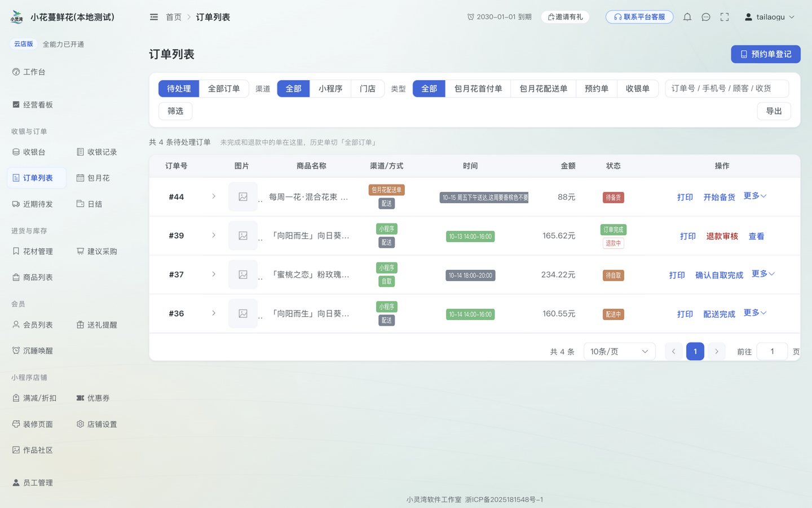Open 更多 menu for order #36

point(755,313)
